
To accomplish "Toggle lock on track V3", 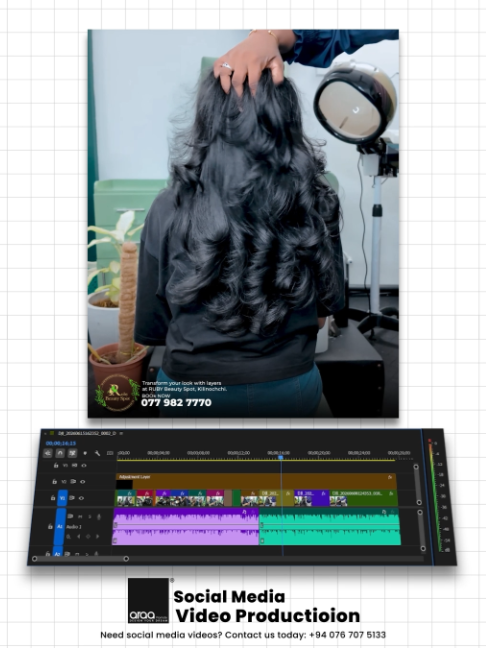I will 56,465.
